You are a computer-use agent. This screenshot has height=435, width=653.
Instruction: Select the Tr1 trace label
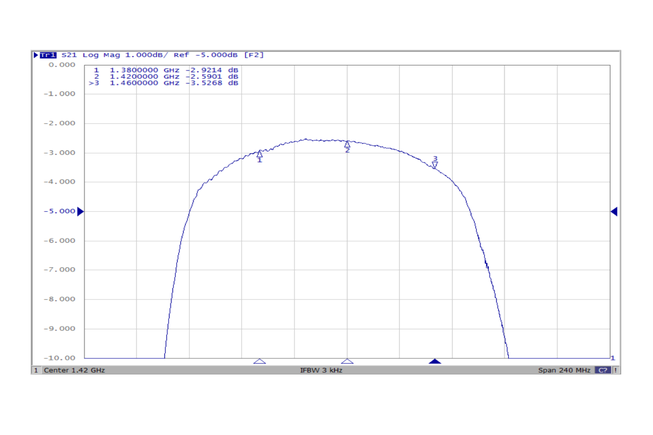click(48, 55)
